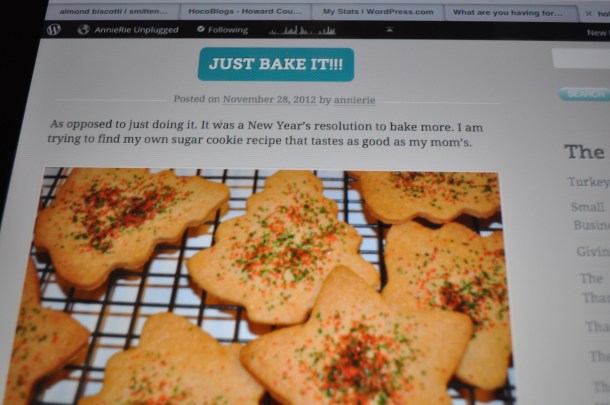Viewport: 610px width, 405px height.
Task: Click the teal SEARCH button
Action: pos(584,94)
